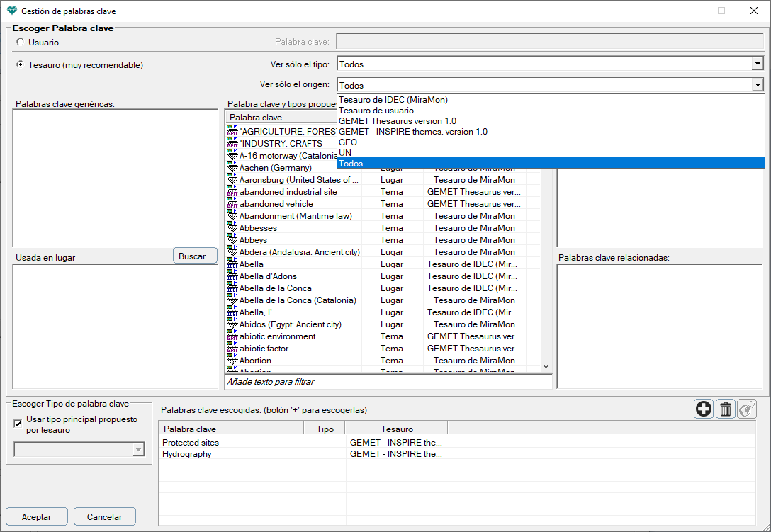Click icon next to abiotic factor
Viewport: 771px width, 532px height.
(x=232, y=348)
